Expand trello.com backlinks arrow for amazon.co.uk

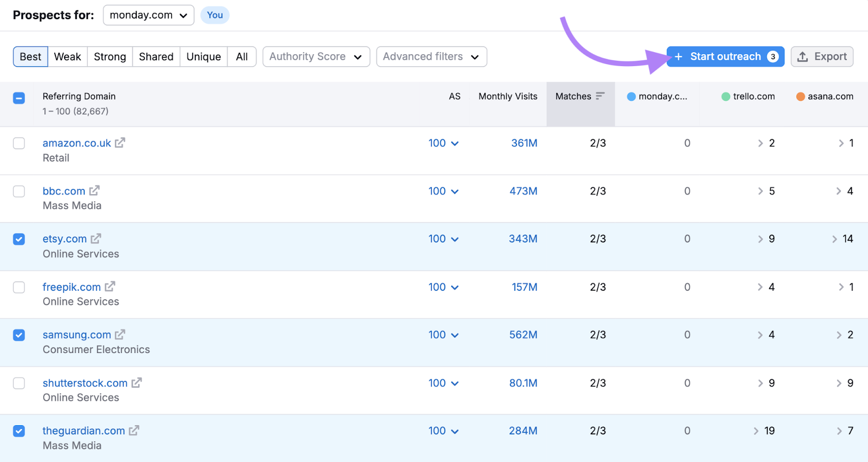761,143
